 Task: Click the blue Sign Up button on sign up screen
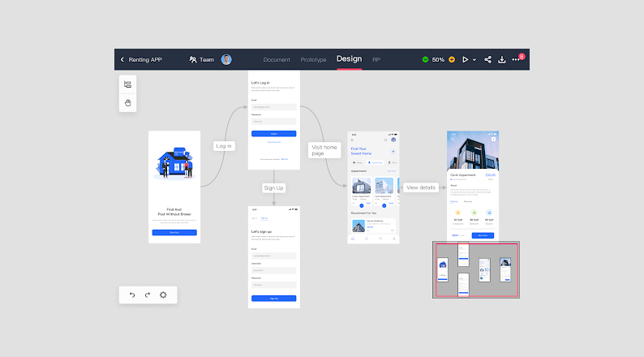click(x=273, y=299)
